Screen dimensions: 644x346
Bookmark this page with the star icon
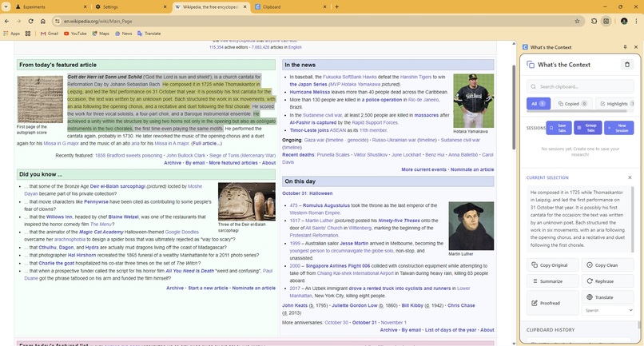tap(577, 21)
